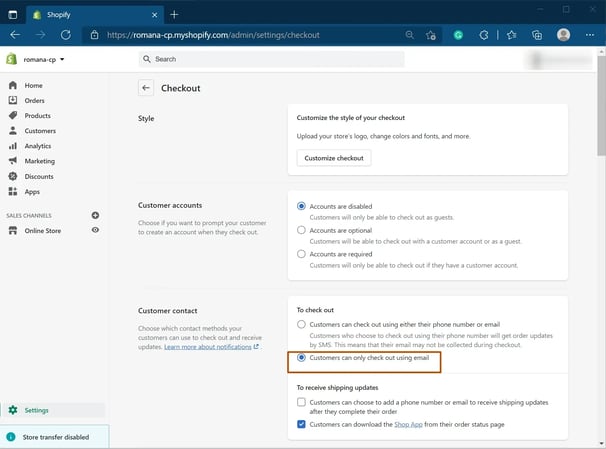Open Analytics in sidebar
Image resolution: width=606 pixels, height=449 pixels.
coord(38,146)
